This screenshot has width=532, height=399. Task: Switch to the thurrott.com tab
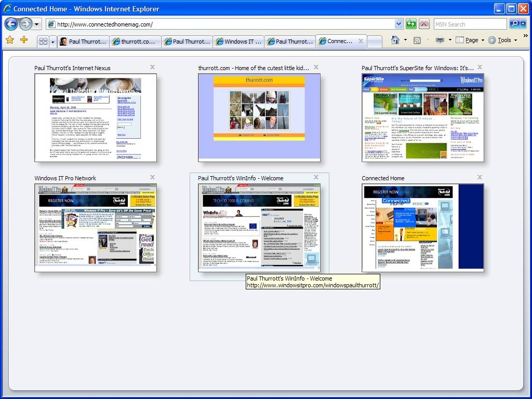coord(135,42)
